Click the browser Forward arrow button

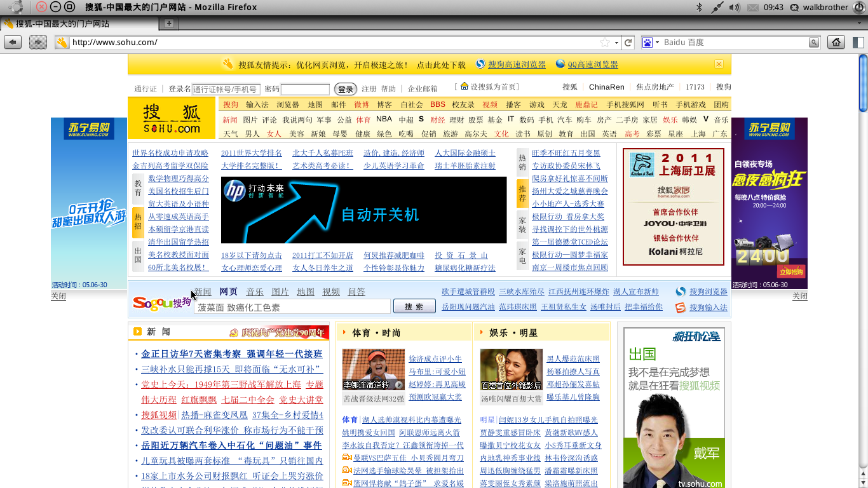38,43
